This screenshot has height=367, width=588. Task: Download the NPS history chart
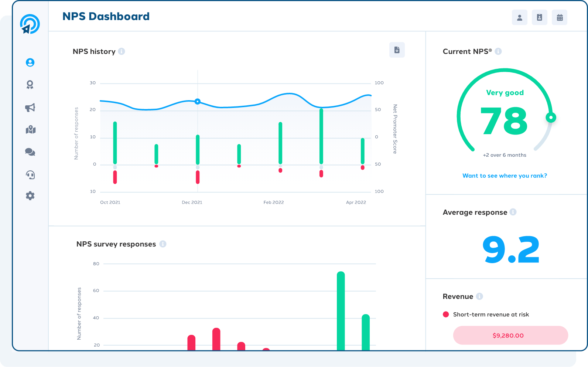pyautogui.click(x=397, y=50)
